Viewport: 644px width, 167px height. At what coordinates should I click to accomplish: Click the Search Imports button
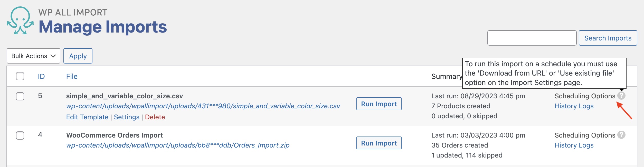coord(608,38)
